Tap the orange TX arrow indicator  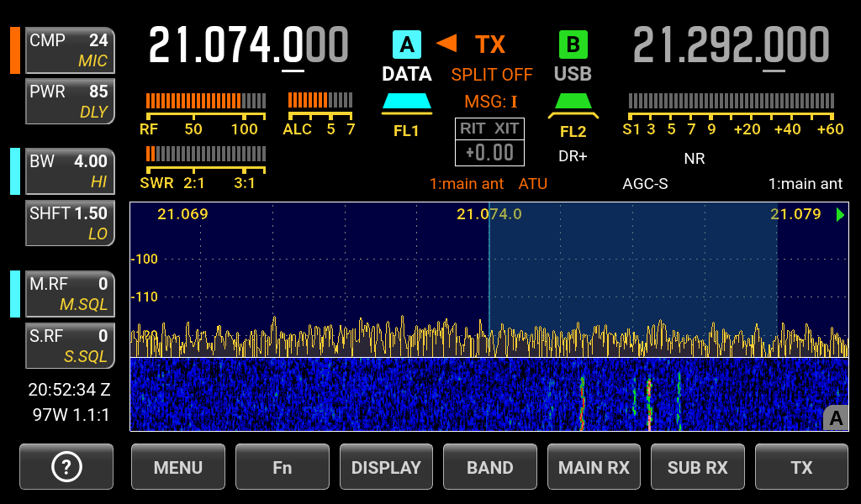pyautogui.click(x=446, y=43)
